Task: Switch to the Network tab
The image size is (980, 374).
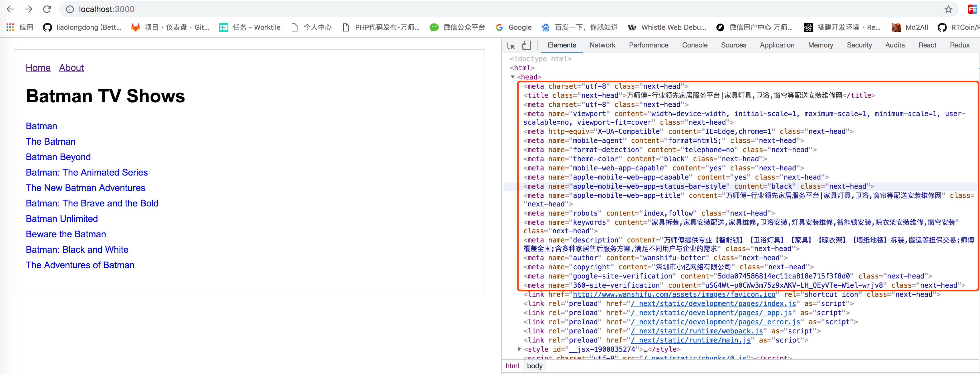Action: (x=602, y=45)
